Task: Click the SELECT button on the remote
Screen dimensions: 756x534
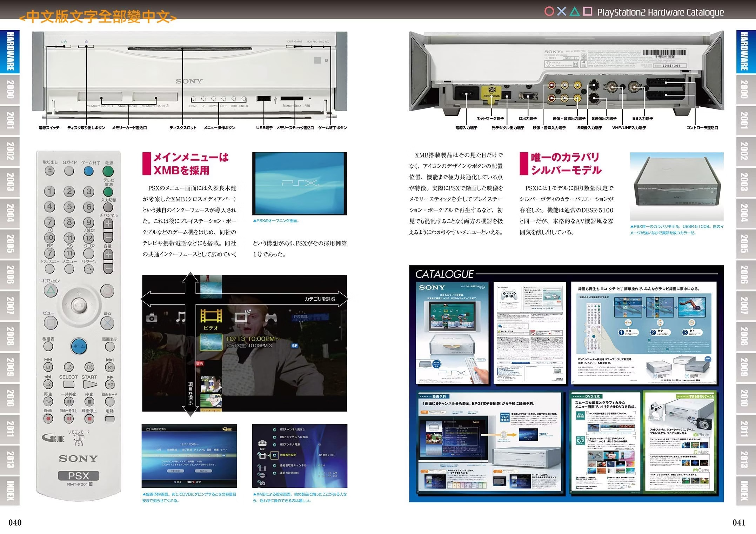Action: coord(68,385)
